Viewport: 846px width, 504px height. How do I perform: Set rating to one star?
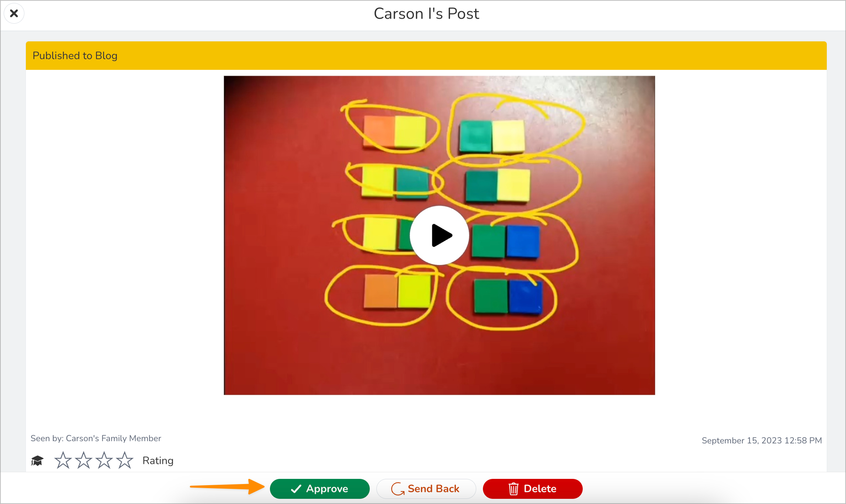coord(63,460)
